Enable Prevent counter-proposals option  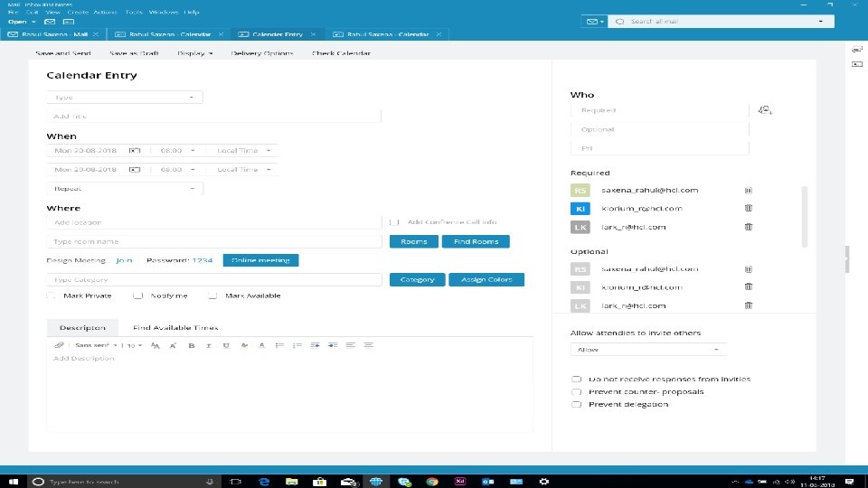click(x=576, y=391)
